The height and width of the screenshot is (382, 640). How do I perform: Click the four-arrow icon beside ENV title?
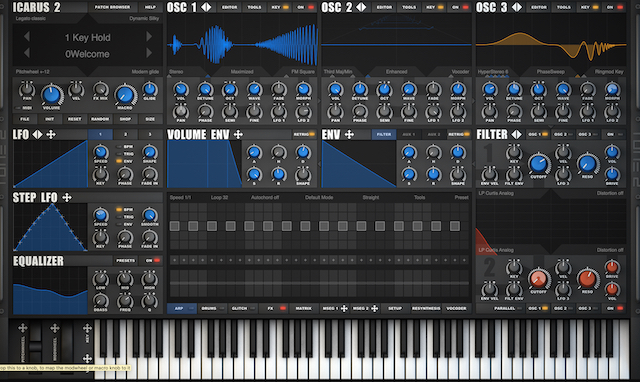349,134
